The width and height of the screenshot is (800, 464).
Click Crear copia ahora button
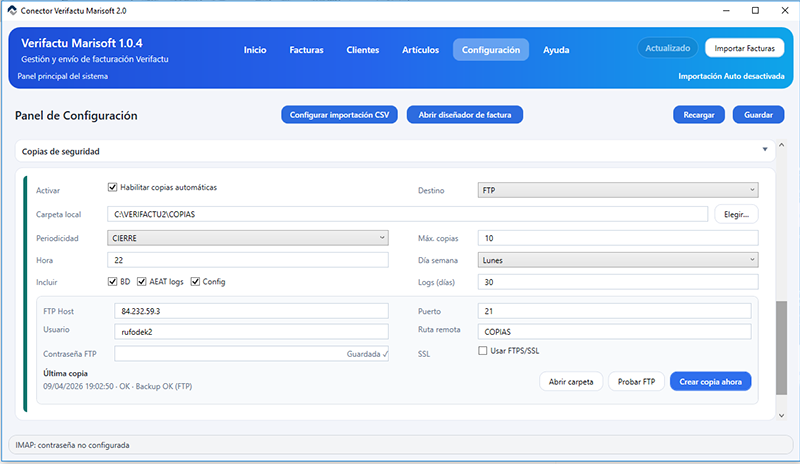710,382
